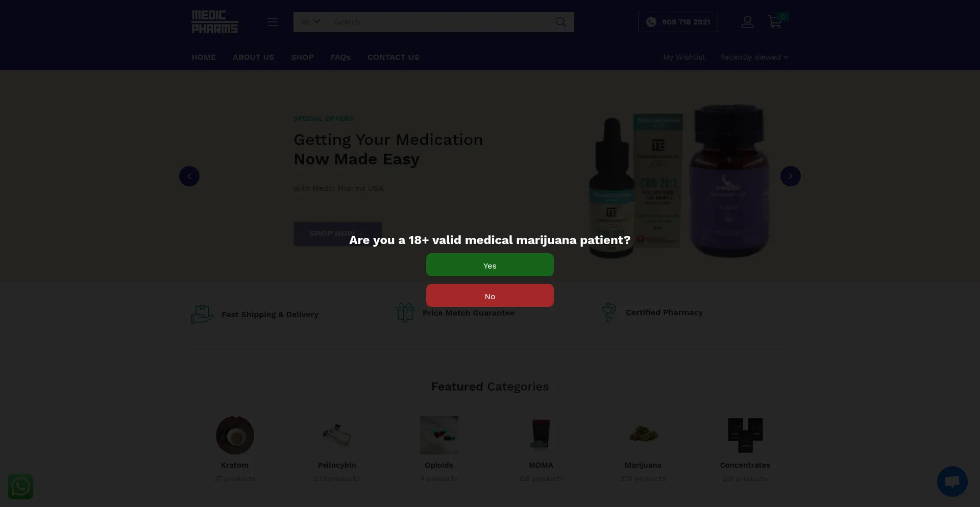
Task: Open the FAQs menu item
Action: coord(340,57)
